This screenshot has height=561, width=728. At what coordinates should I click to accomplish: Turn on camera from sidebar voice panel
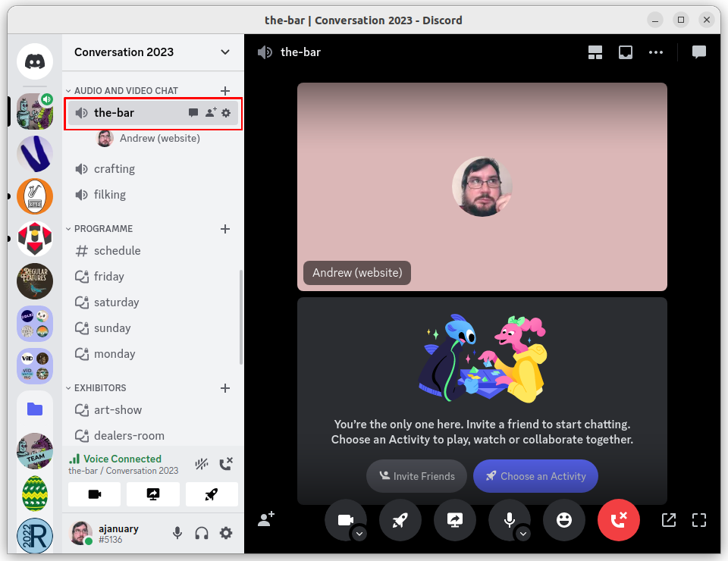[94, 494]
